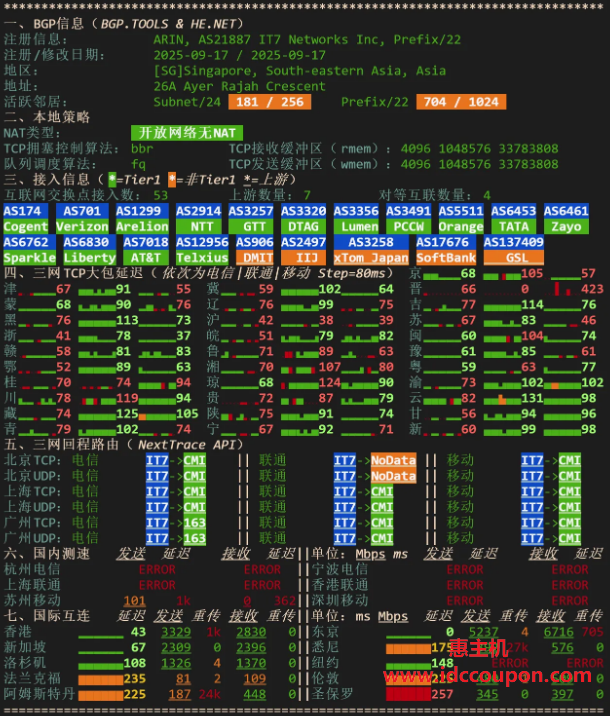Image resolution: width=610 pixels, height=716 pixels.
Task: Click the underlined Mbps unit in 国内测速
Action: click(370, 554)
